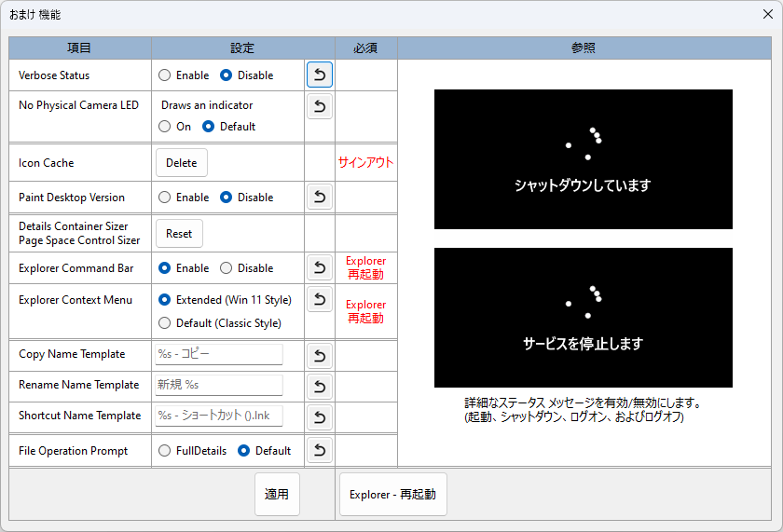Click the Copy Name Template label
Screen dimensions: 783x532
[x=72, y=354]
